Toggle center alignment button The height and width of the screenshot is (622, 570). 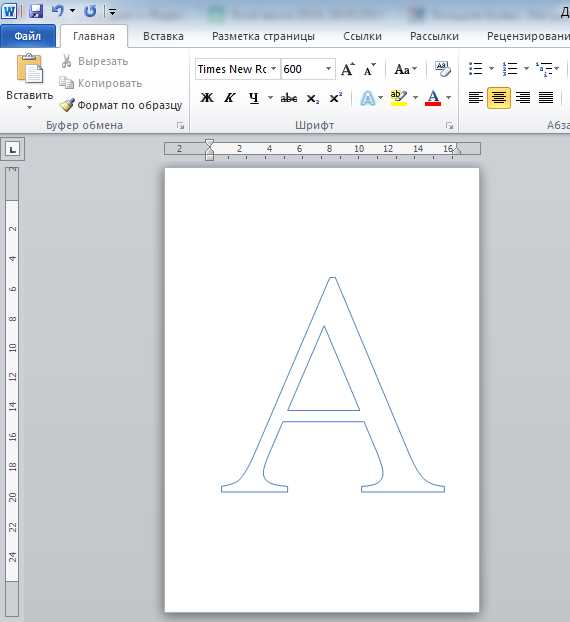coord(499,98)
